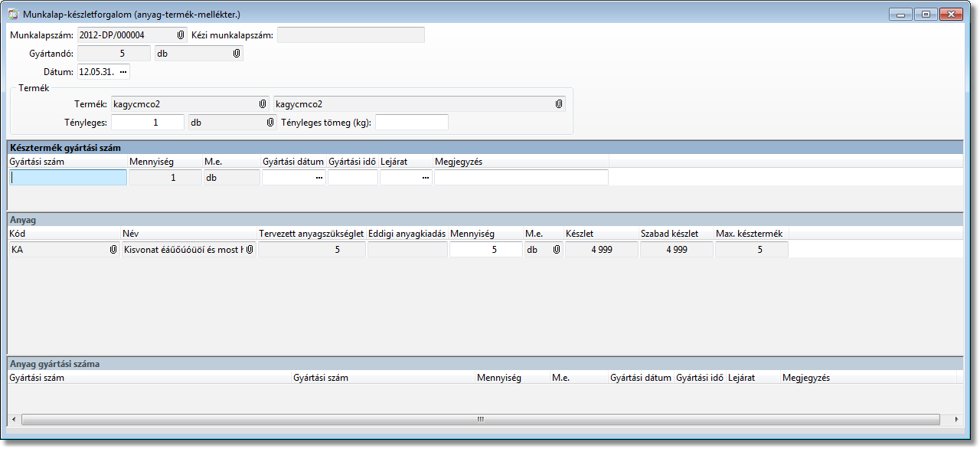
Task: Click the paperclip icon in Munkalapszám field
Action: click(181, 35)
